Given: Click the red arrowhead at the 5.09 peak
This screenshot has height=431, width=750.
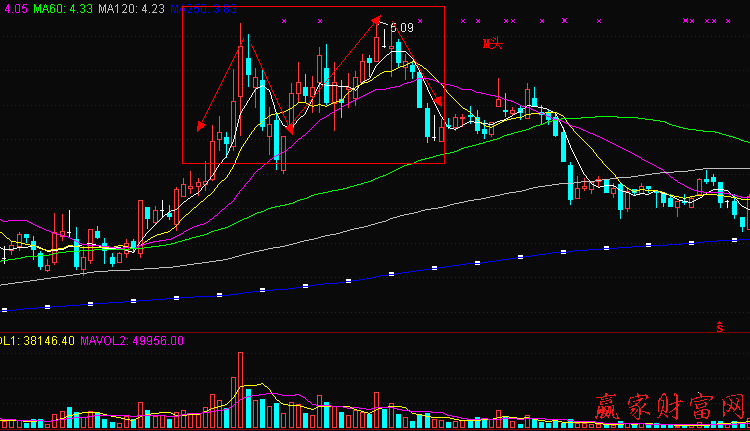Looking at the screenshot, I should [x=376, y=20].
